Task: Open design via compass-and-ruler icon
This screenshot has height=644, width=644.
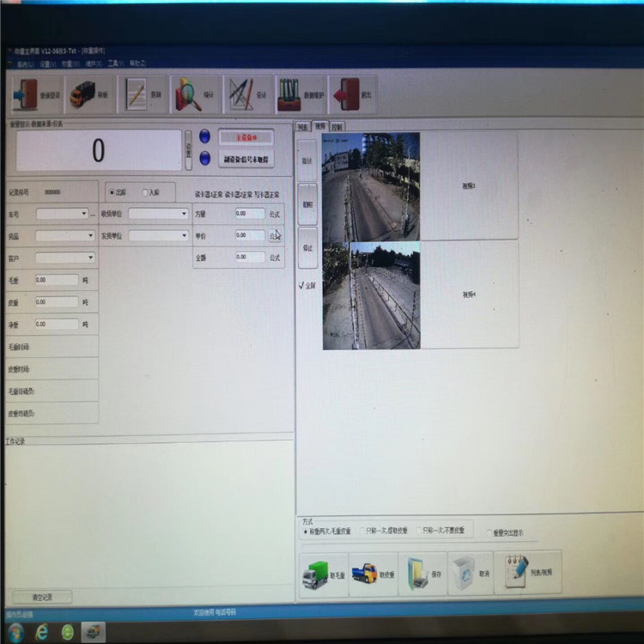Action: (x=241, y=94)
